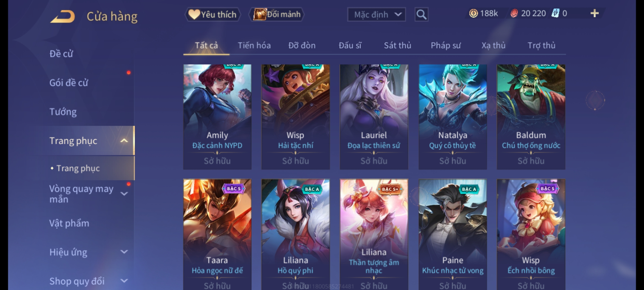Switch to the Tiến hóa tab

pyautogui.click(x=254, y=45)
